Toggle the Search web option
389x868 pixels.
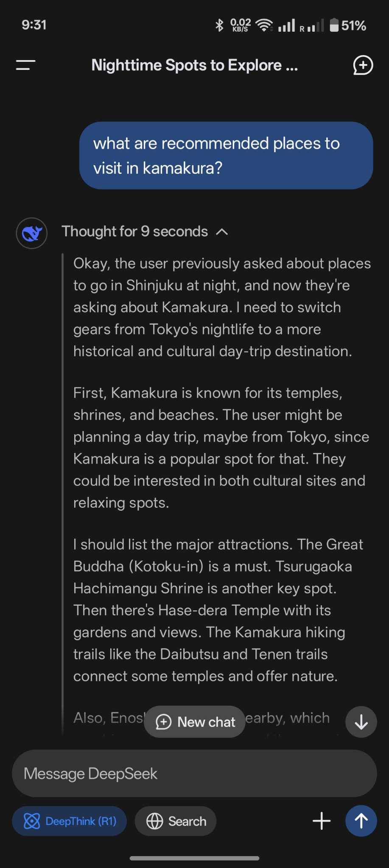click(176, 821)
